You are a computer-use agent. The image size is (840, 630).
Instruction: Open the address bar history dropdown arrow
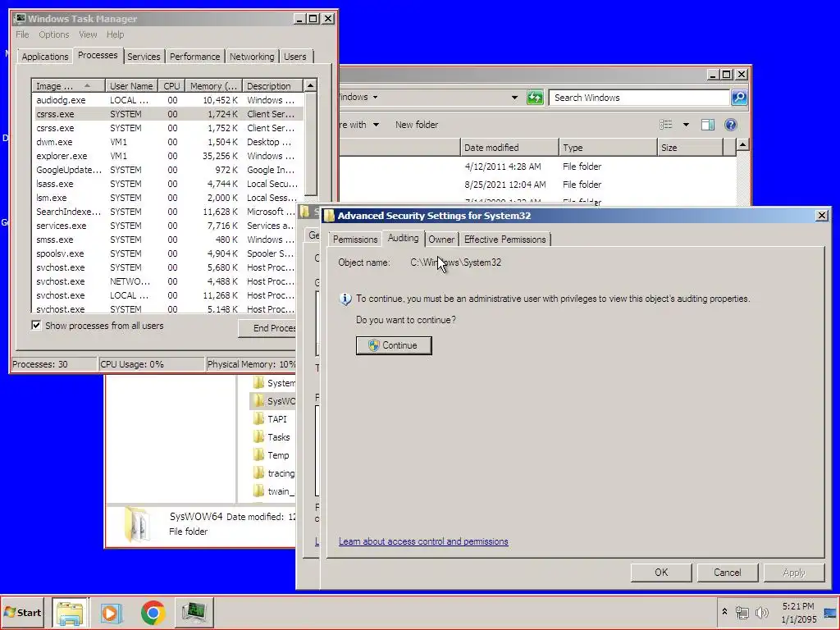coord(514,98)
